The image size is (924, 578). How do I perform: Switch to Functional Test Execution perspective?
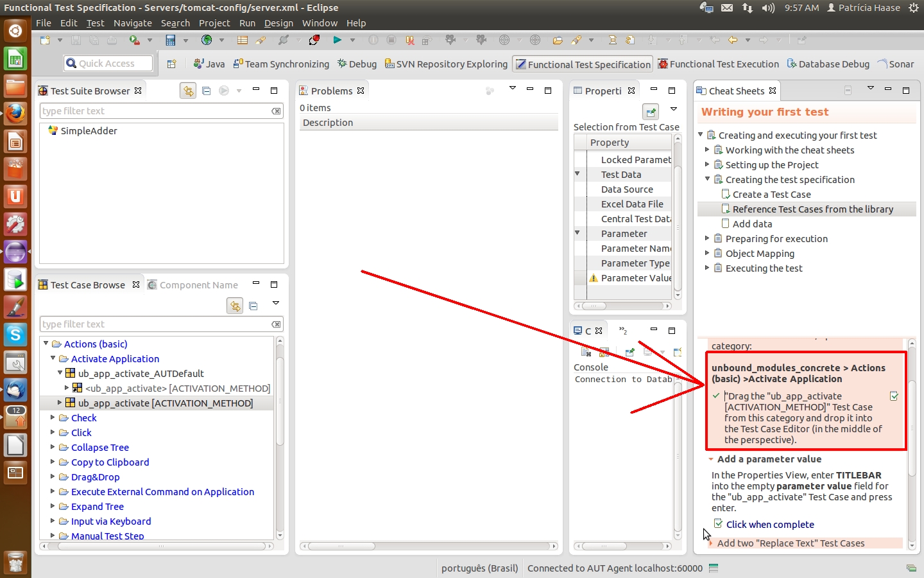719,64
